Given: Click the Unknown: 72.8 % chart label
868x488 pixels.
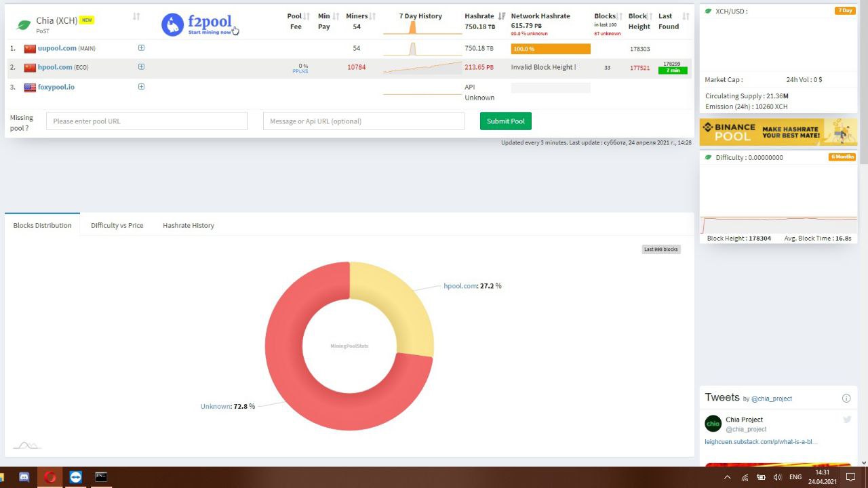Looking at the screenshot, I should 228,406.
